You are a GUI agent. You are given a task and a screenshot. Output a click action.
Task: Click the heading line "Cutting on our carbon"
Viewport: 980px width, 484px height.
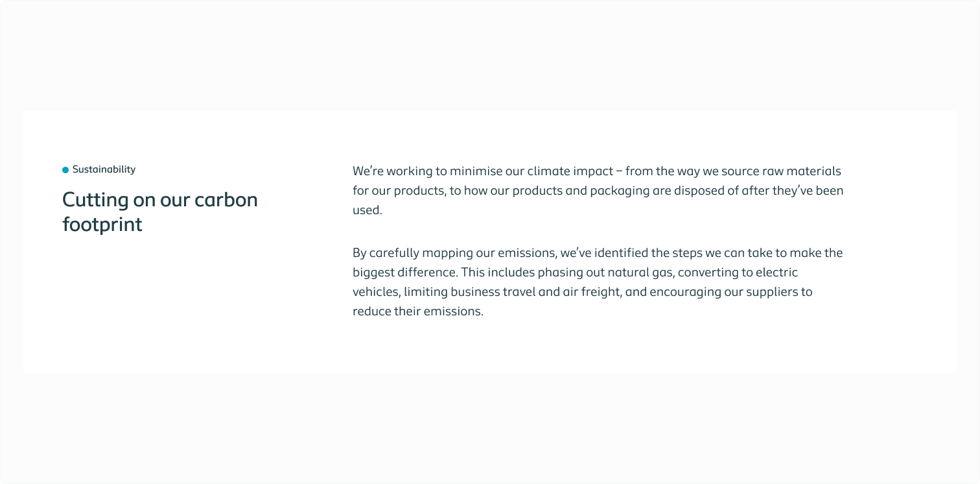159,200
